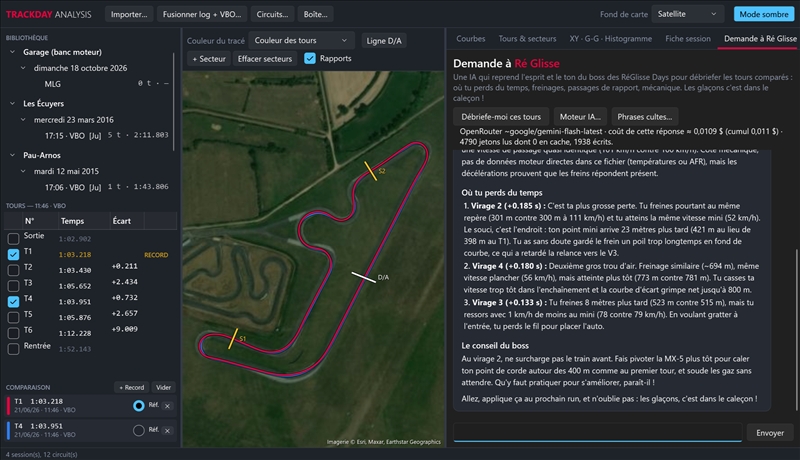Select T1 as reference lap radio
800x460 pixels.
[139, 405]
